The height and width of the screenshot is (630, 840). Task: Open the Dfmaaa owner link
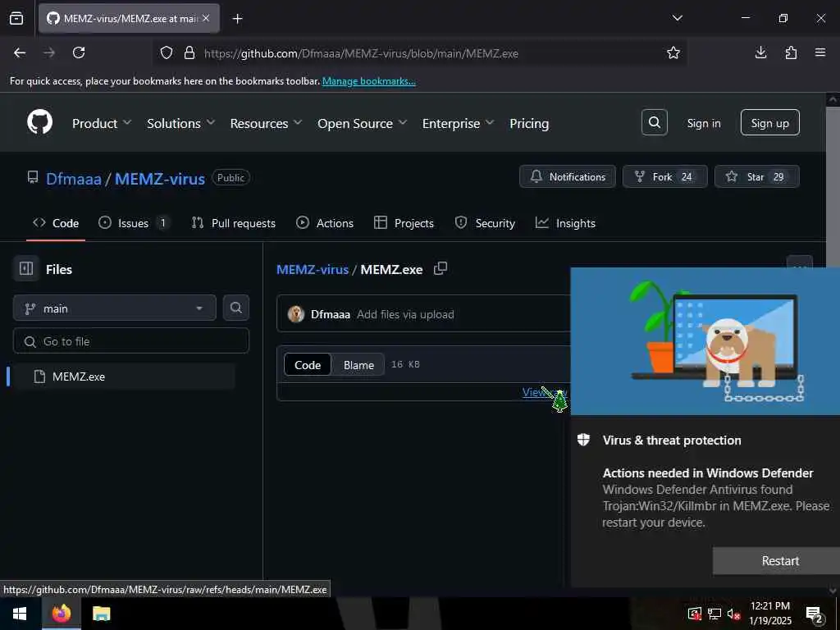73,178
